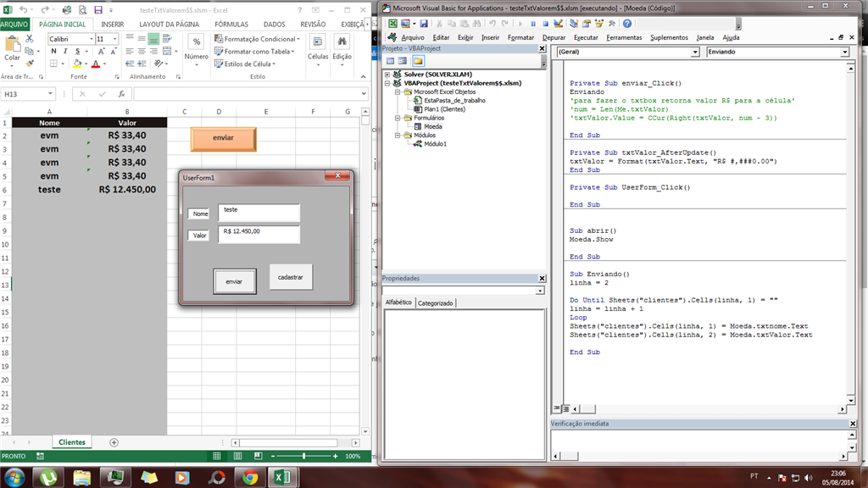Click New Sheet plus icon beside Clientes tab
Viewport: 868px width, 488px height.
(114, 442)
